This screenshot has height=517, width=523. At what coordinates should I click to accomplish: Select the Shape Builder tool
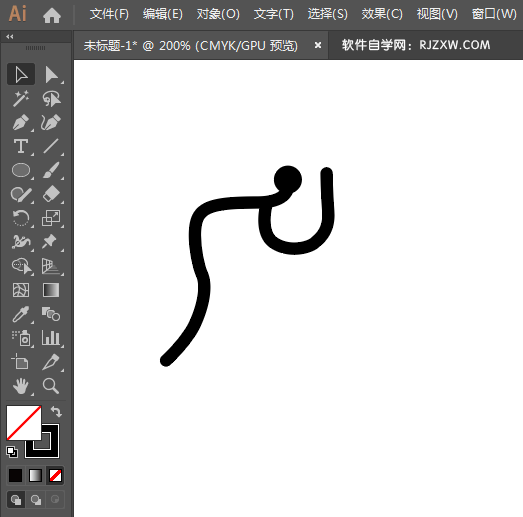point(21,266)
